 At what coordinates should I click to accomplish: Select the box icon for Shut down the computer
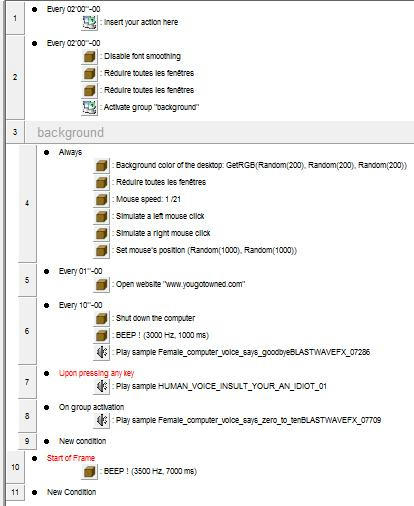101,318
